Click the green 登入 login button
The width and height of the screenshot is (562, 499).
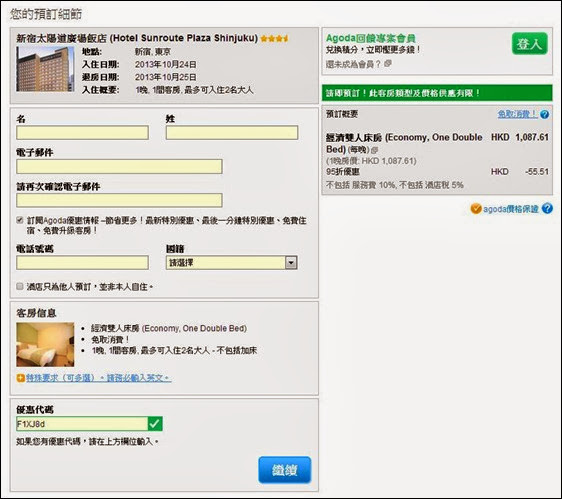click(x=529, y=44)
